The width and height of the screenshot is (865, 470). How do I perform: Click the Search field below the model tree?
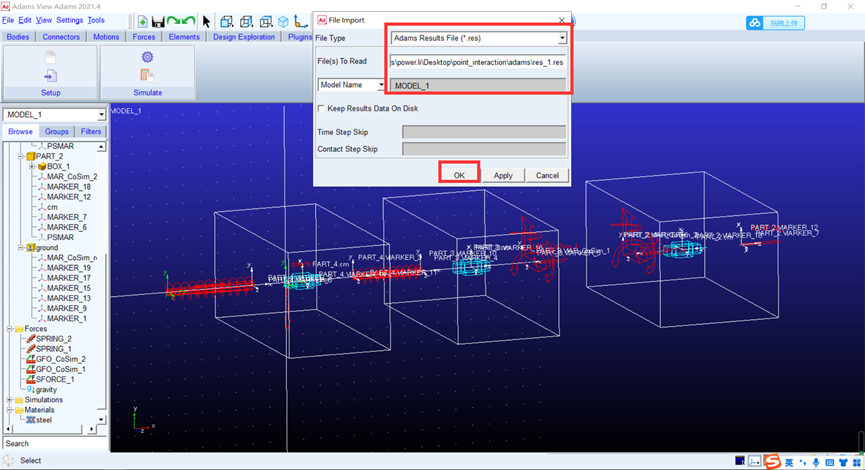click(x=54, y=444)
